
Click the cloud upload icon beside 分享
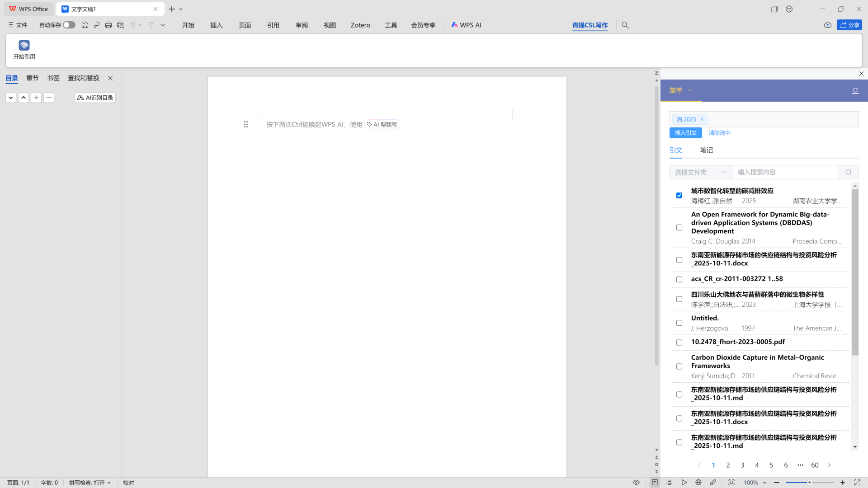point(827,25)
